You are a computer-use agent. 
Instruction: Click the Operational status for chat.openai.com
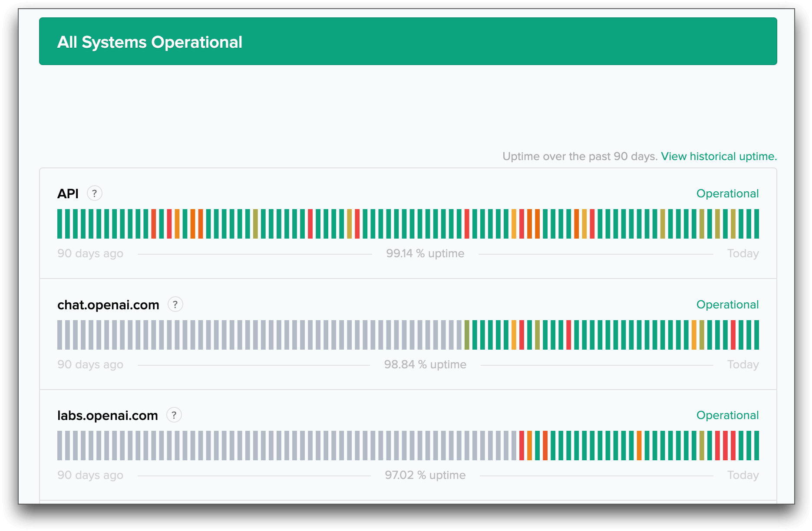pos(727,305)
